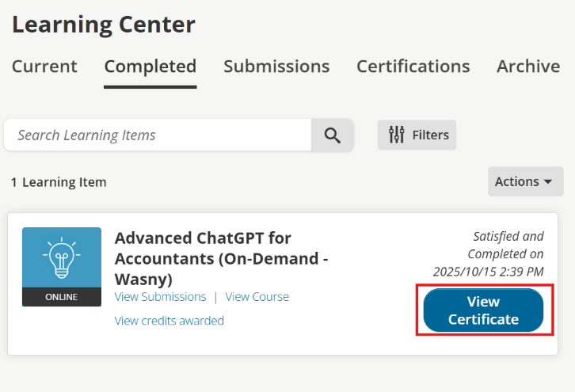Image resolution: width=575 pixels, height=392 pixels.
Task: Click the Filters text label
Action: [430, 135]
